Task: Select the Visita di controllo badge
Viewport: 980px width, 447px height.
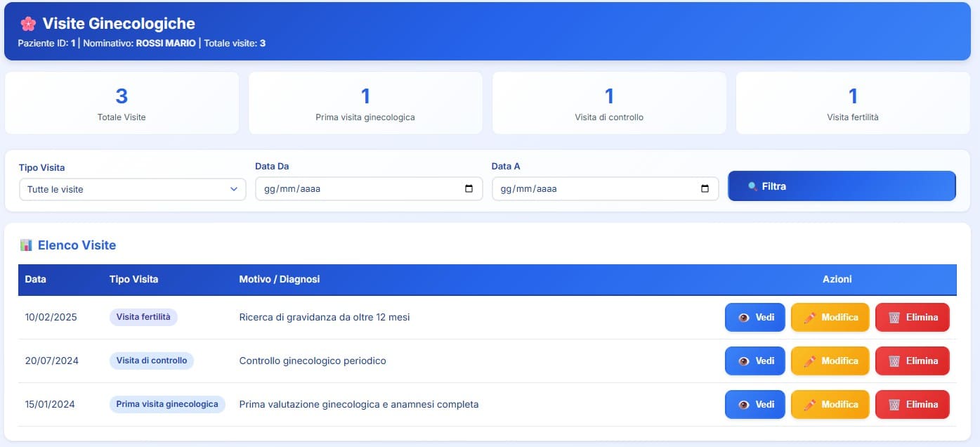Action: click(151, 361)
